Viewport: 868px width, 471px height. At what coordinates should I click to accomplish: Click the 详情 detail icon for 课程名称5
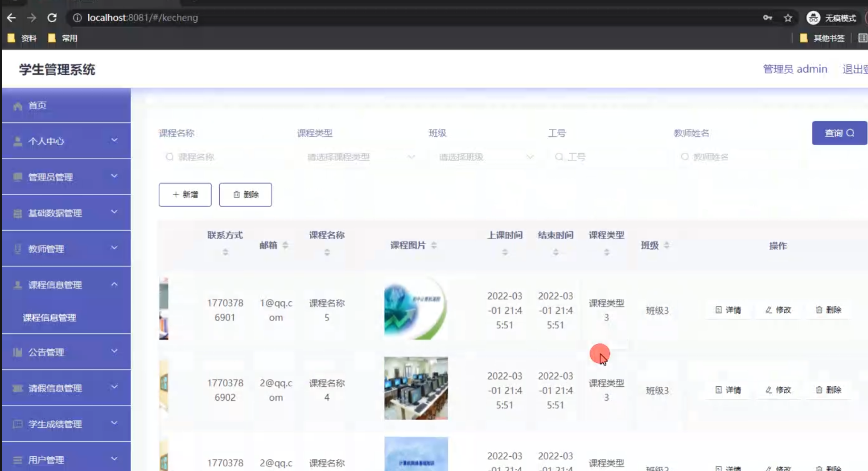pyautogui.click(x=718, y=310)
